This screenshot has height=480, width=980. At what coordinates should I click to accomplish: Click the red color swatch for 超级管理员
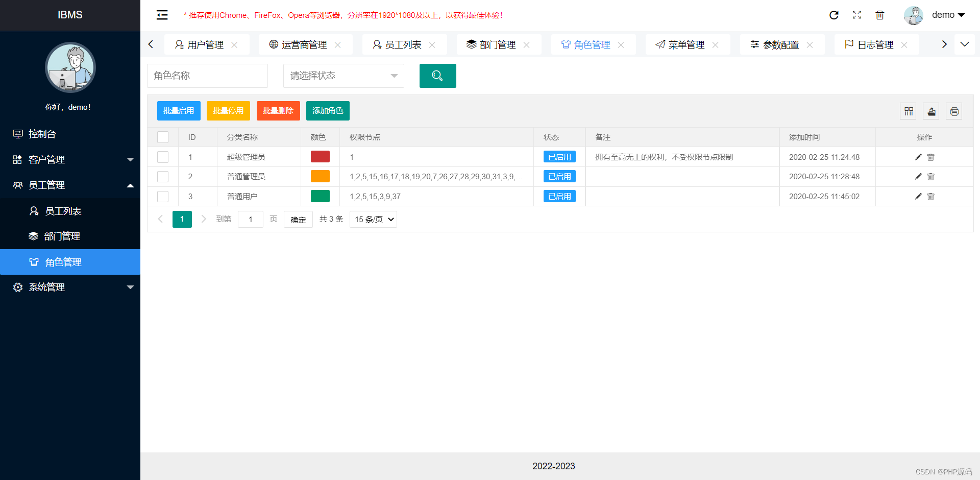click(x=320, y=157)
